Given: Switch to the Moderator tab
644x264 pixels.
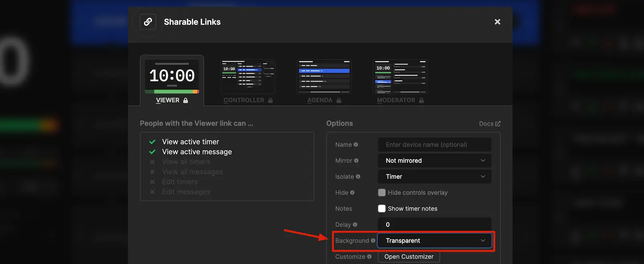Looking at the screenshot, I should click(x=400, y=82).
